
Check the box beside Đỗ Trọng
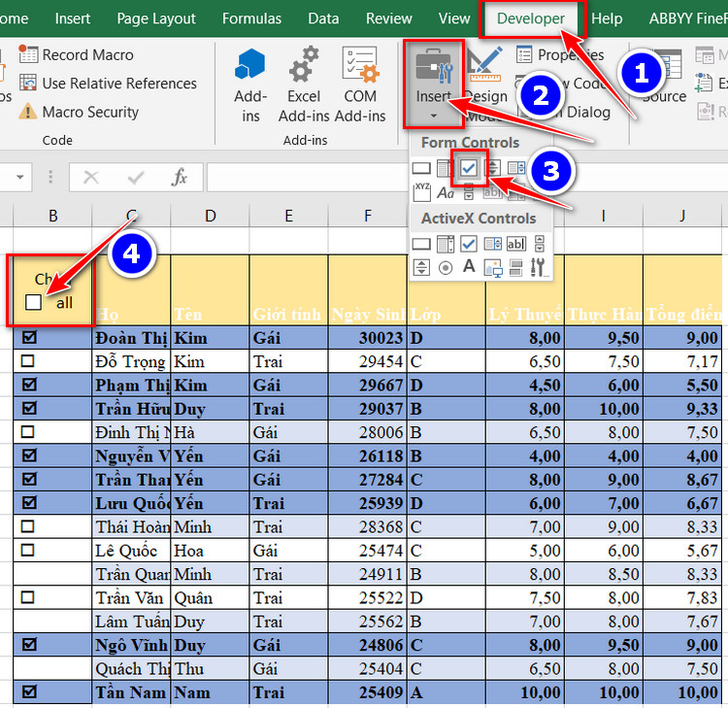pyautogui.click(x=29, y=361)
